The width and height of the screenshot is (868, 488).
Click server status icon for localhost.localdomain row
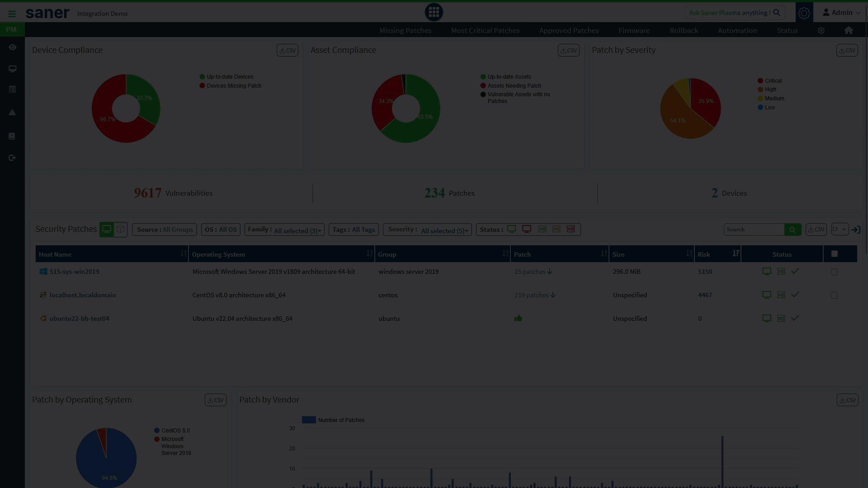click(781, 295)
